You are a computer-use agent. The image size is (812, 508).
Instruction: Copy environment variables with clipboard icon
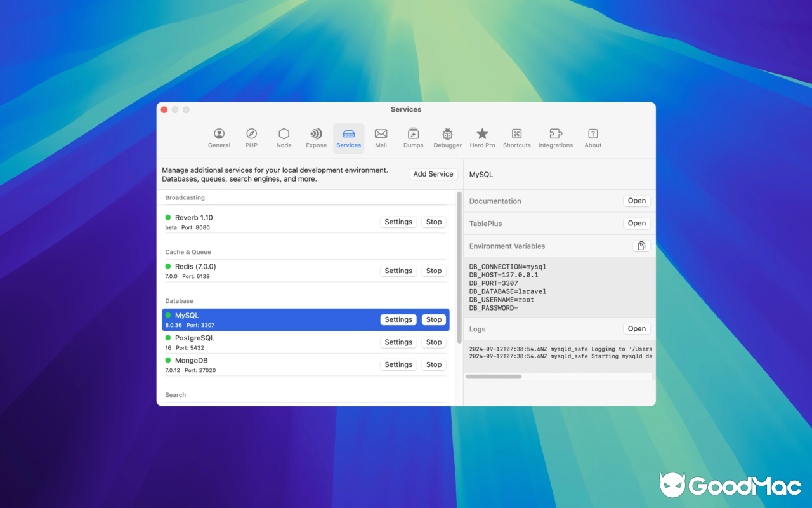tap(641, 246)
